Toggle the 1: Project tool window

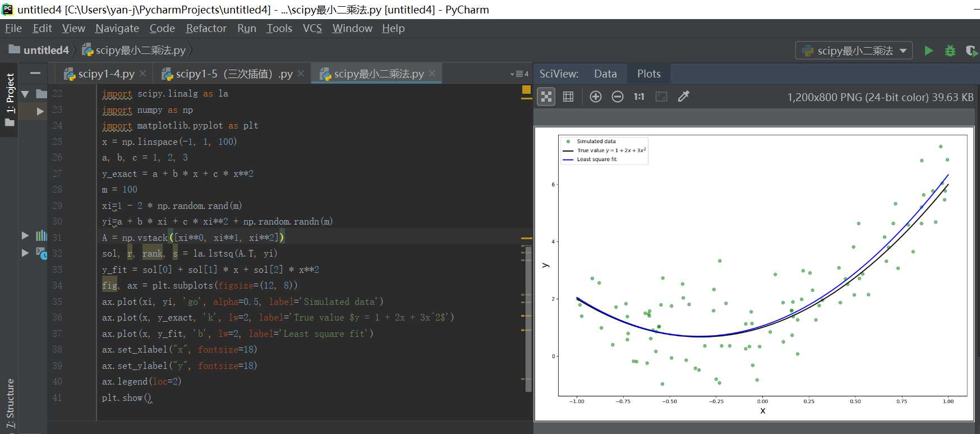pos(10,99)
